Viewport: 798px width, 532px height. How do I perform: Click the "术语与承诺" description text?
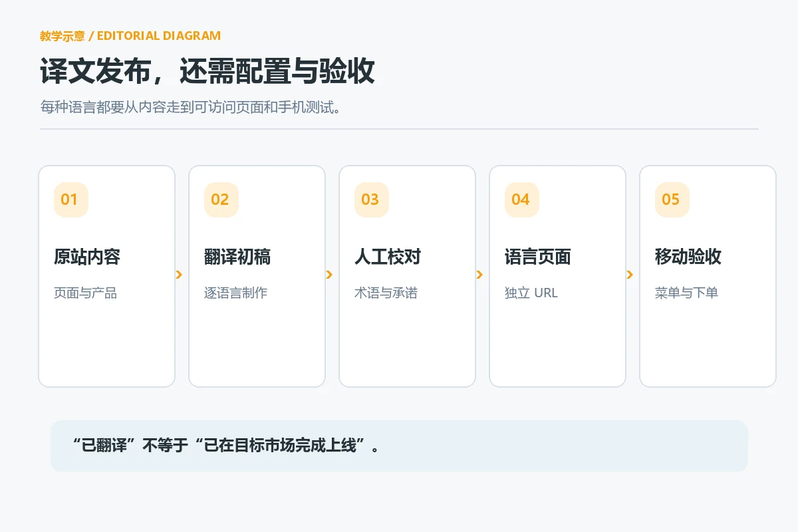(x=386, y=293)
